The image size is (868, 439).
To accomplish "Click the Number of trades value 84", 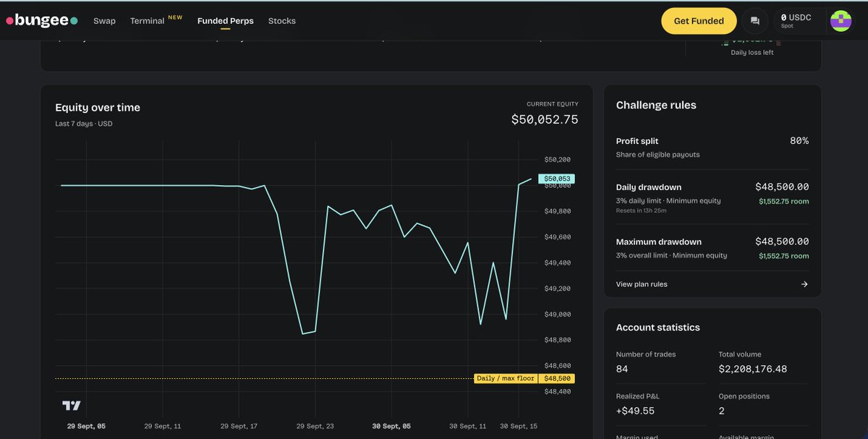I will click(x=622, y=369).
